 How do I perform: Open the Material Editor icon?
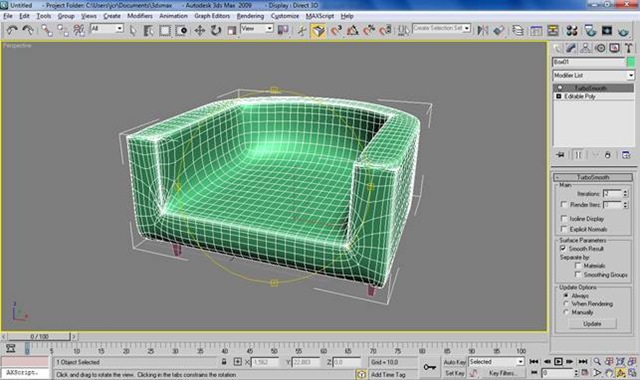572,31
